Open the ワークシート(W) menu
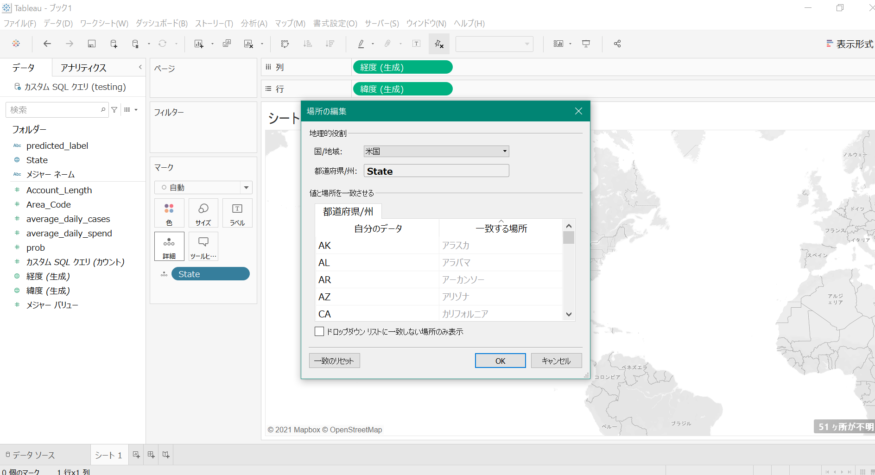 [x=104, y=23]
